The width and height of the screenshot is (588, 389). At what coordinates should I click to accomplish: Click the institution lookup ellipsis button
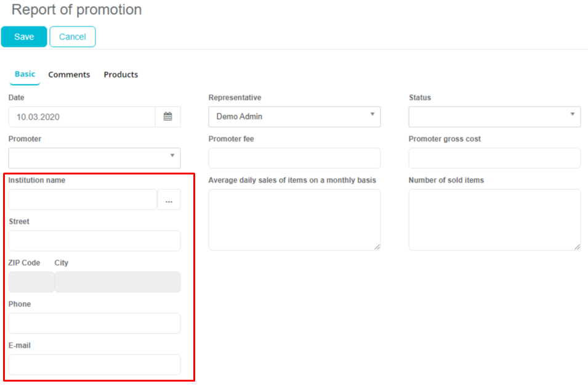[169, 200]
